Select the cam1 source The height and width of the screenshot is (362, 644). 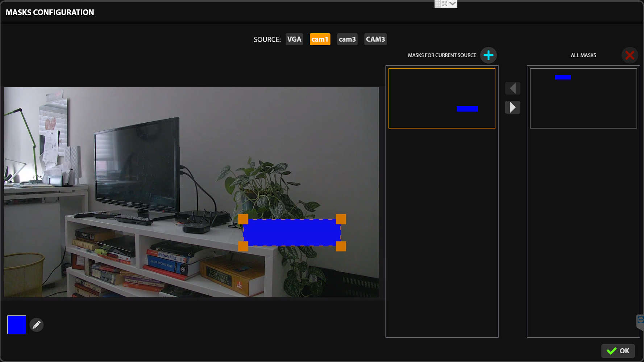click(320, 39)
